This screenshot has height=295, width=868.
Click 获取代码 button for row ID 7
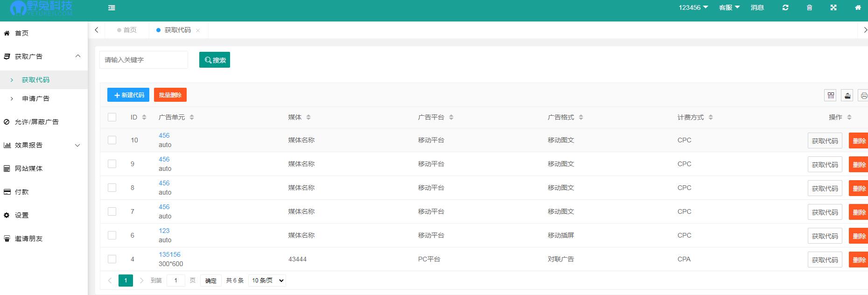[825, 212]
